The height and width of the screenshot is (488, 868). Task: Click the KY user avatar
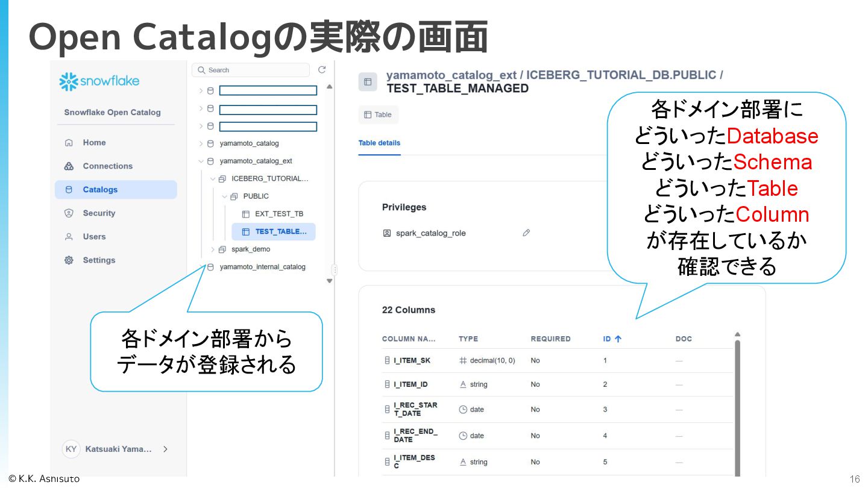71,449
